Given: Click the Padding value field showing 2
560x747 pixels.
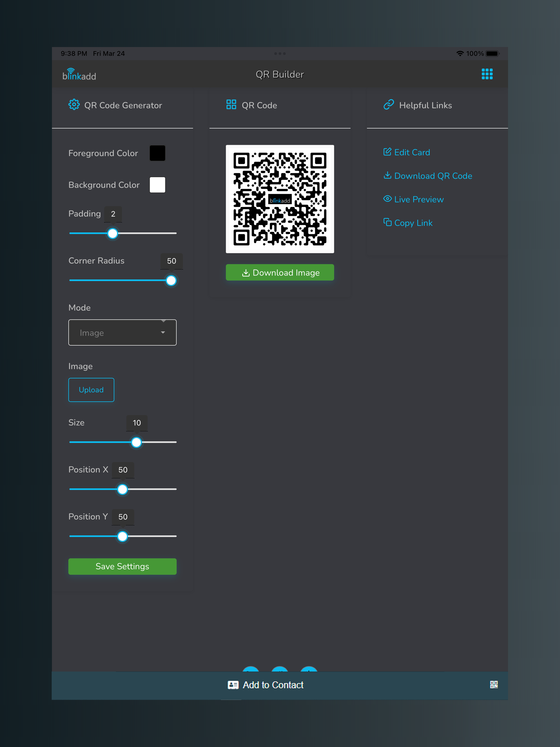Looking at the screenshot, I should (x=113, y=214).
